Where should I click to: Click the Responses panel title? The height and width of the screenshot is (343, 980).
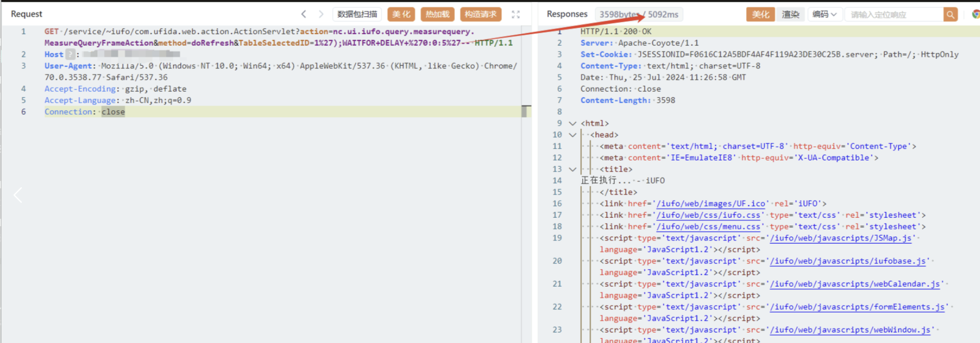point(567,14)
